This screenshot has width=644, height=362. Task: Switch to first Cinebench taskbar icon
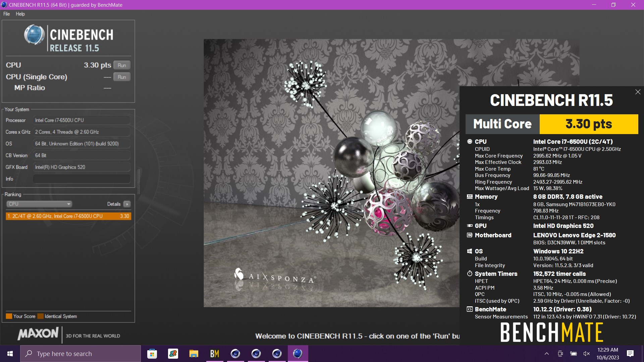tap(235, 354)
